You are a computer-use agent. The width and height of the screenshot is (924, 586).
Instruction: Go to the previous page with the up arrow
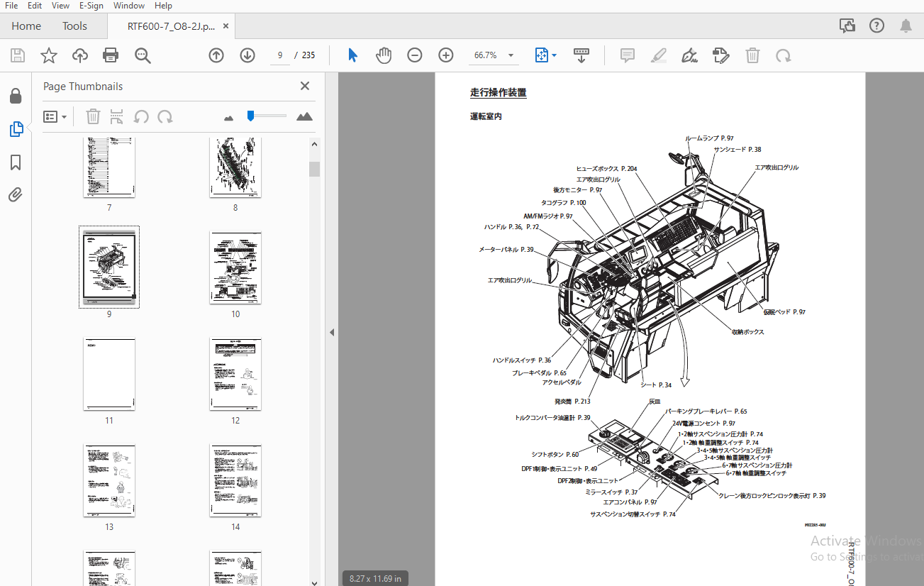216,55
